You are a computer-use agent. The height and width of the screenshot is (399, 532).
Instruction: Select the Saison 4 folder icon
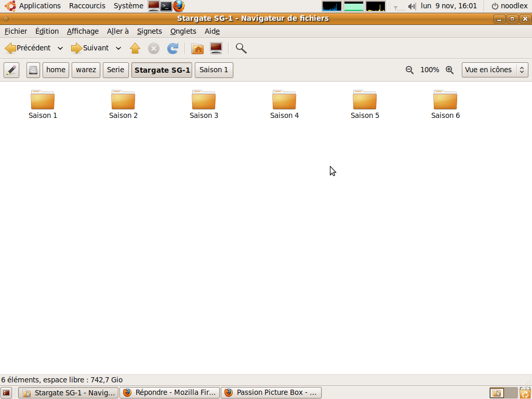tap(284, 100)
